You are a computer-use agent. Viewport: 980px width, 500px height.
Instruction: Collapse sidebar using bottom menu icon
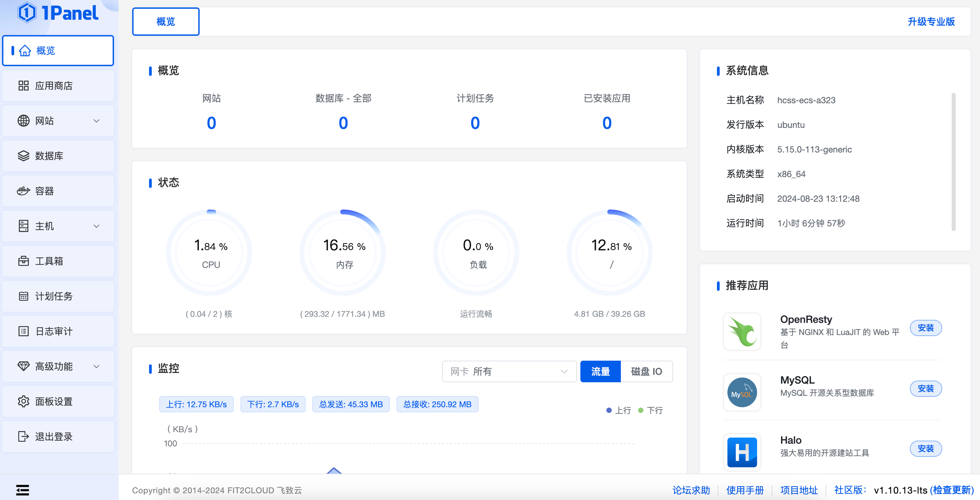point(23,490)
